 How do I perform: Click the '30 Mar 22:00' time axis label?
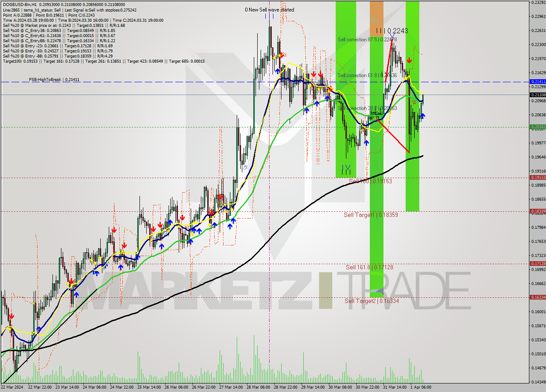pyautogui.click(x=367, y=387)
